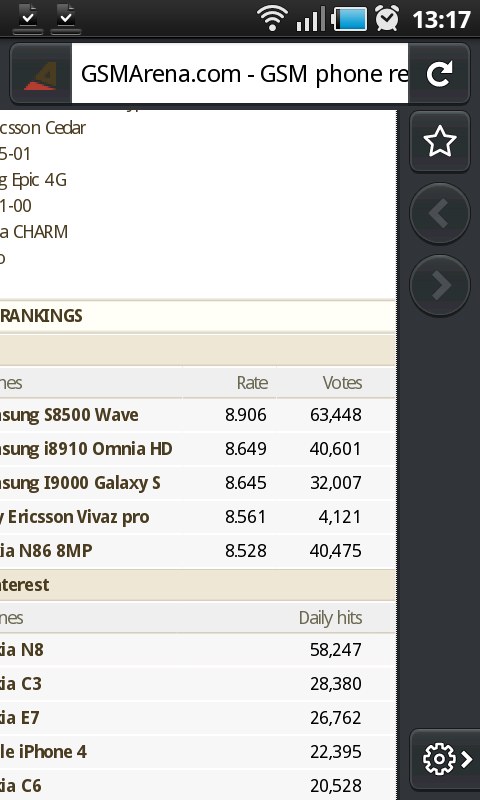Open the Wi-Fi status icon
This screenshot has width=480, height=800.
[x=272, y=18]
